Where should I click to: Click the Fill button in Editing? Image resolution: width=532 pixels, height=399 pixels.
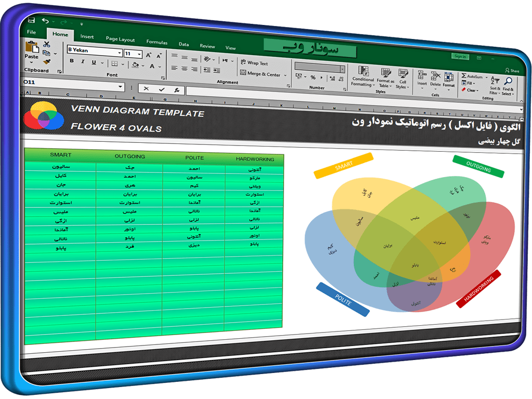pos(468,83)
